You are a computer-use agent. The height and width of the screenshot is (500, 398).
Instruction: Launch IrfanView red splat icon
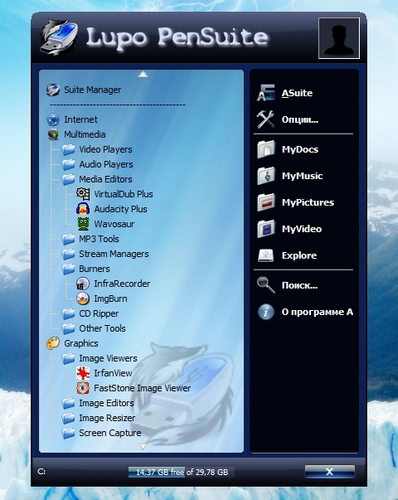[83, 373]
